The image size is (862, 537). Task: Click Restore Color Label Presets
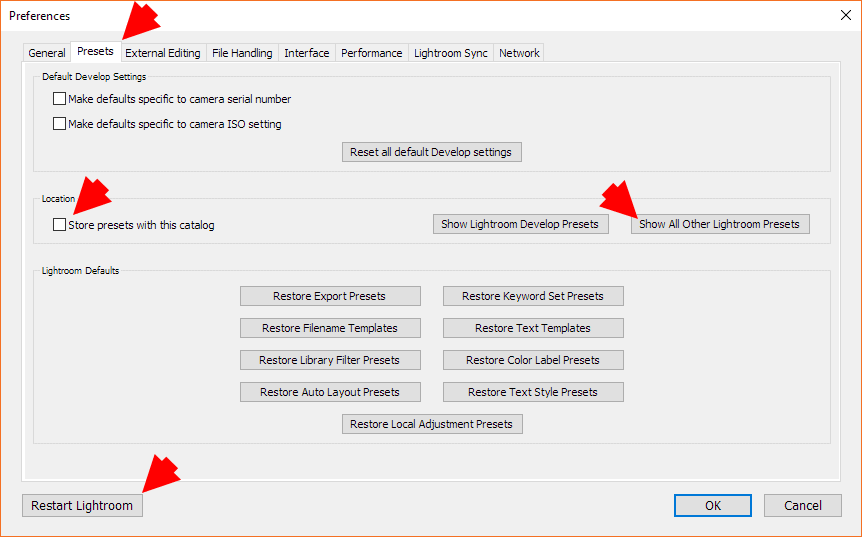533,360
